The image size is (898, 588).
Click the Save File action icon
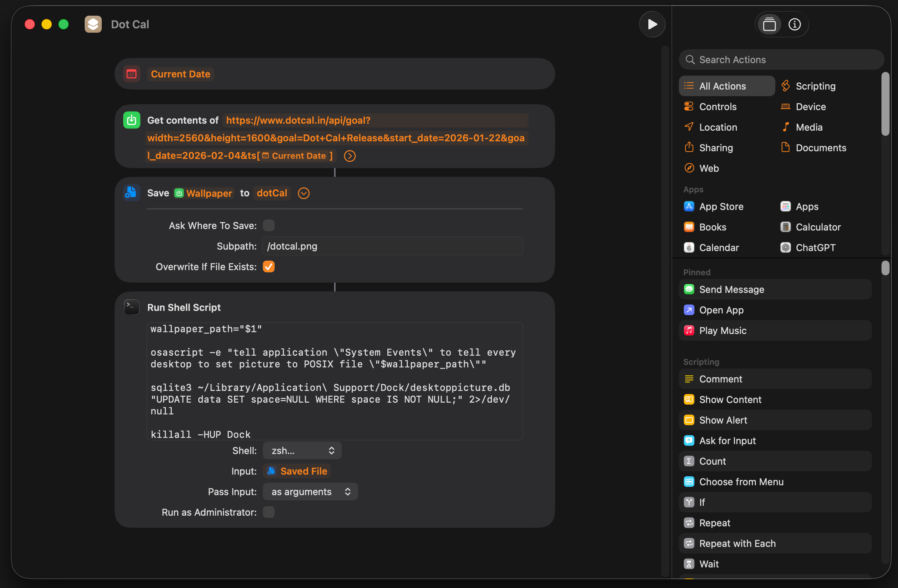coord(132,193)
